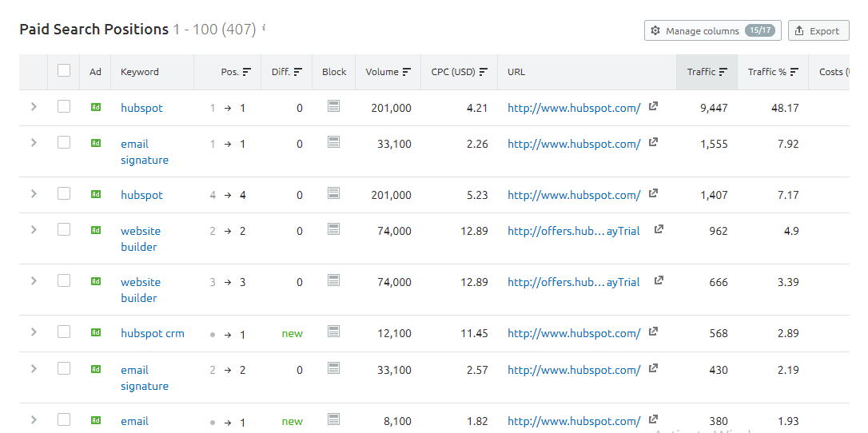Open external link icon for website builder row with 962 traffic
The height and width of the screenshot is (433, 868).
click(x=659, y=229)
